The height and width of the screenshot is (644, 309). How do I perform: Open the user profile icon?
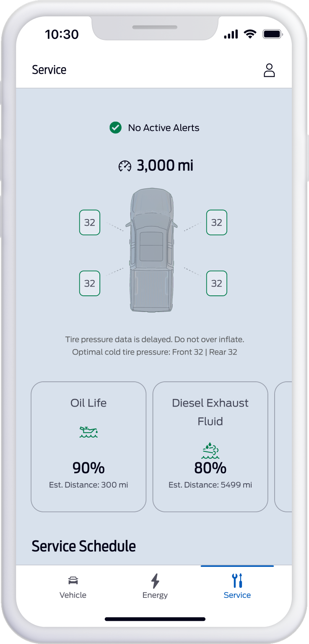pos(269,70)
